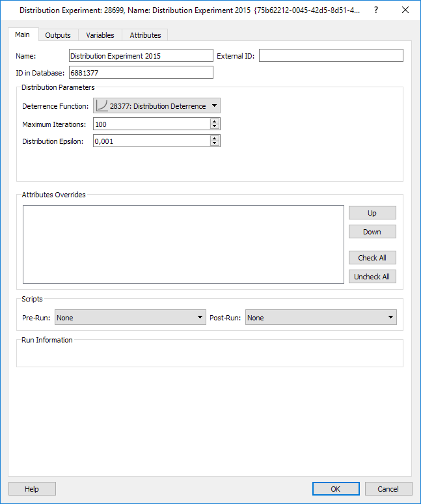Click inside the Attributes Overrides list
The height and width of the screenshot is (504, 421).
183,245
